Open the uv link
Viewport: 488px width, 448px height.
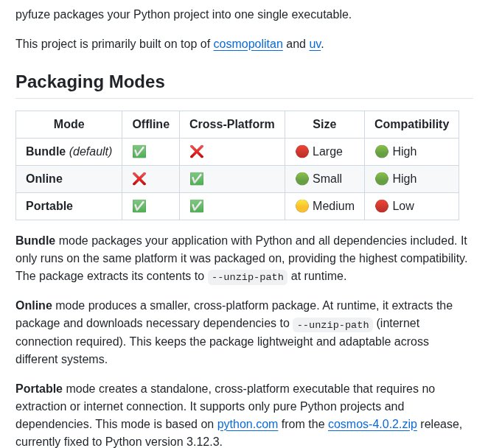tap(315, 44)
